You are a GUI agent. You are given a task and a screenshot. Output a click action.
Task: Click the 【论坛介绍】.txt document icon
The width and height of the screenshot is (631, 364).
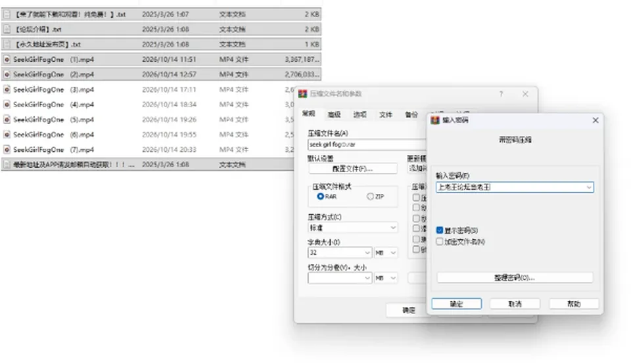coord(7,30)
